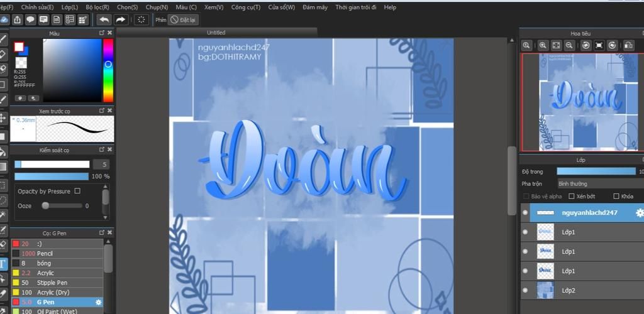Click the Redo arrow button
This screenshot has height=314, width=644.
coord(120,19)
